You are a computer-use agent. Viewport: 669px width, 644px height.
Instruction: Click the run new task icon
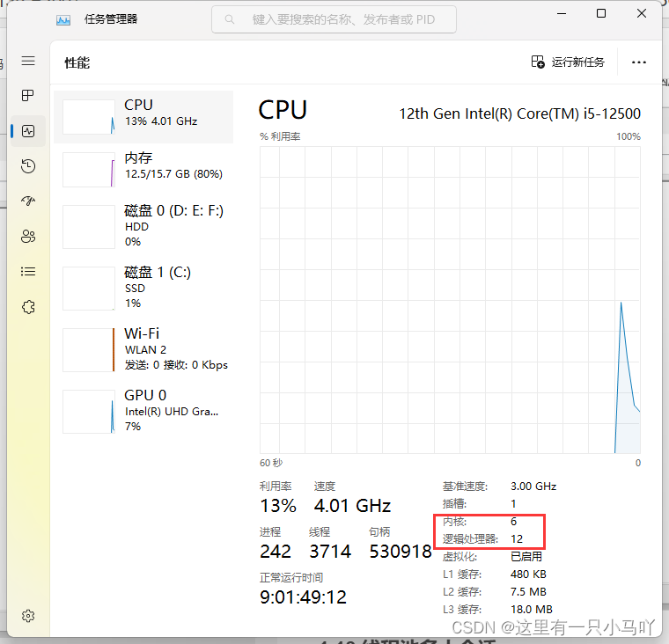point(538,62)
